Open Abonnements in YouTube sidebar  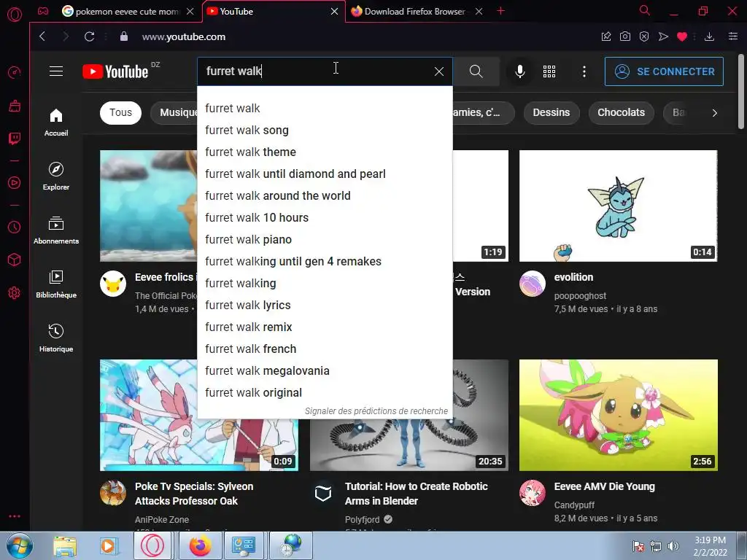point(56,230)
